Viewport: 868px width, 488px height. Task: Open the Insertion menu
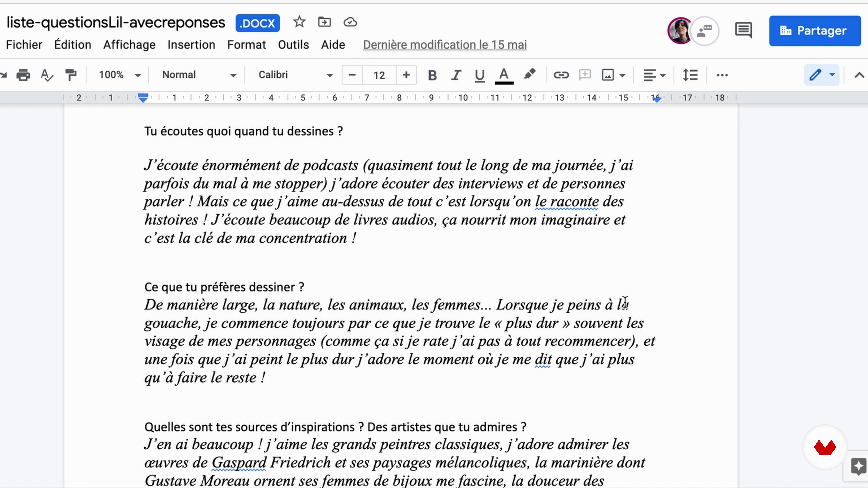point(191,45)
